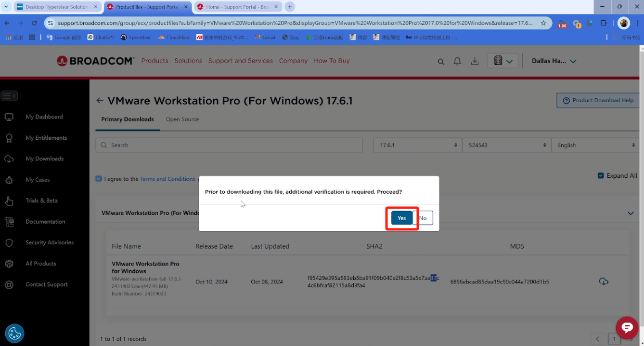Click Yes in the verification dialog

click(402, 218)
